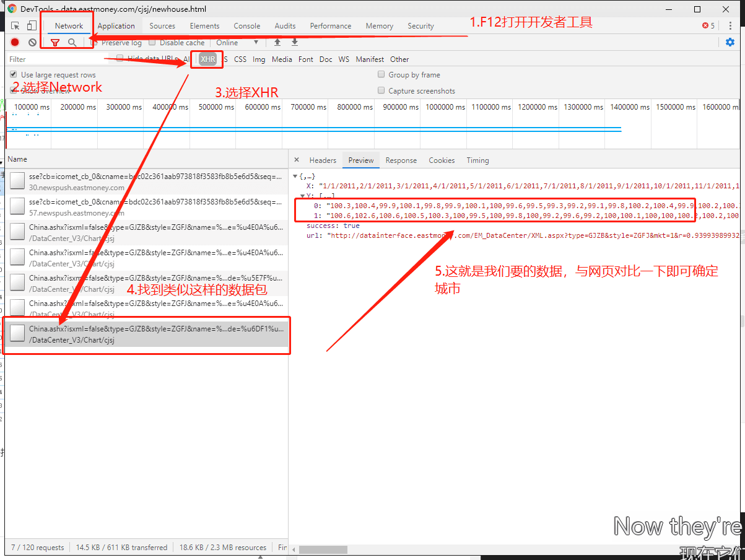Screen dimensions: 745x560
Task: Open the Online throttling dropdown
Action: pyautogui.click(x=237, y=43)
